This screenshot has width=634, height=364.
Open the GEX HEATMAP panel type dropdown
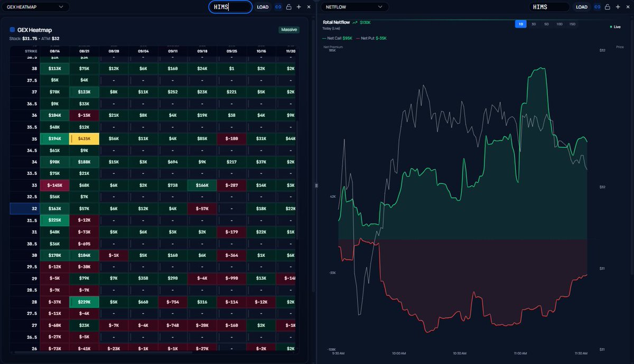[35, 7]
